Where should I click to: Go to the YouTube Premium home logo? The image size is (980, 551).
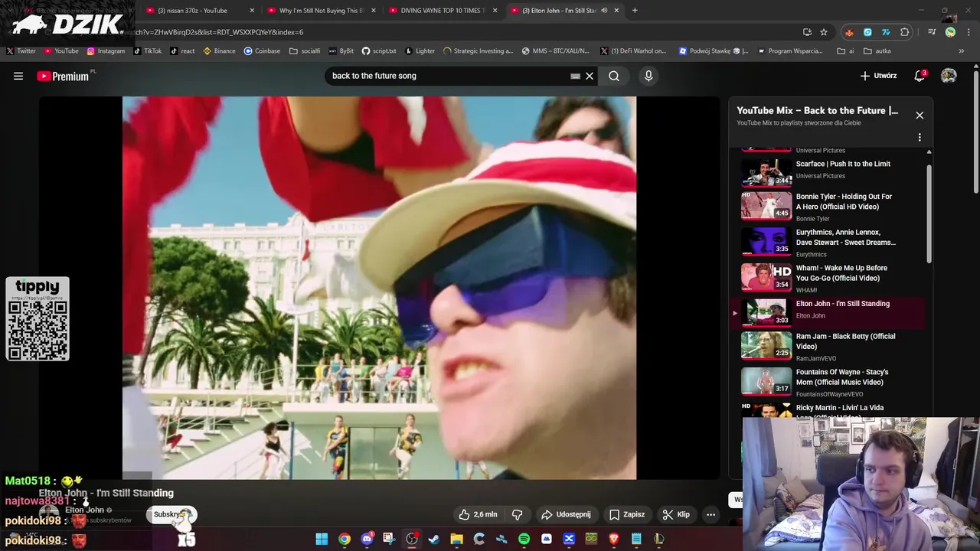(x=63, y=76)
